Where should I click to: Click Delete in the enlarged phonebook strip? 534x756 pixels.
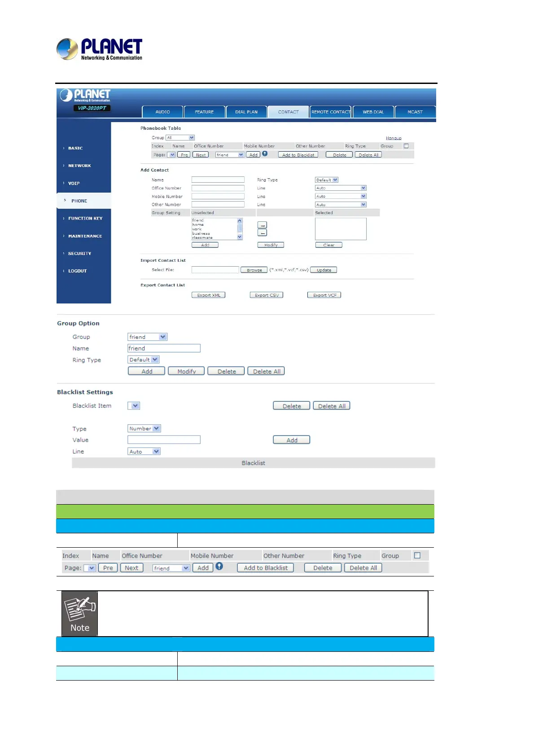[x=323, y=568]
